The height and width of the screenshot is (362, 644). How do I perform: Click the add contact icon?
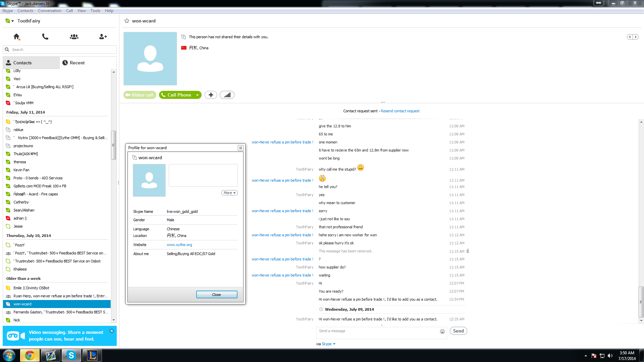pyautogui.click(x=103, y=37)
